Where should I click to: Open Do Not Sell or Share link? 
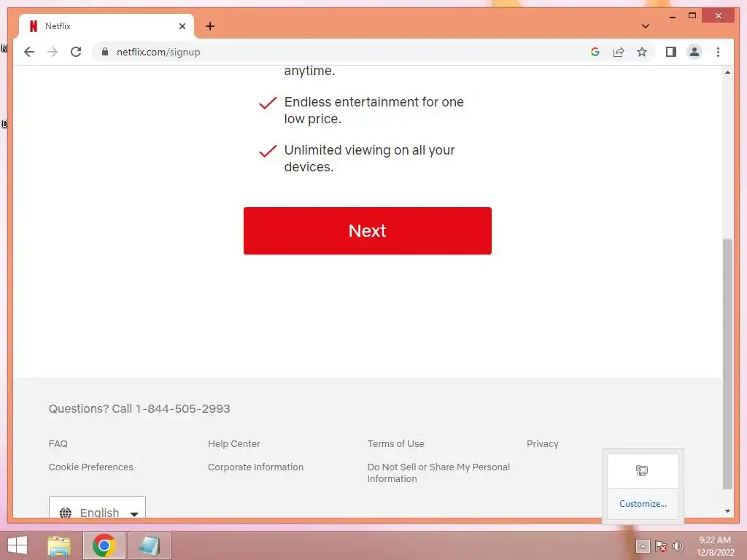pyautogui.click(x=438, y=472)
